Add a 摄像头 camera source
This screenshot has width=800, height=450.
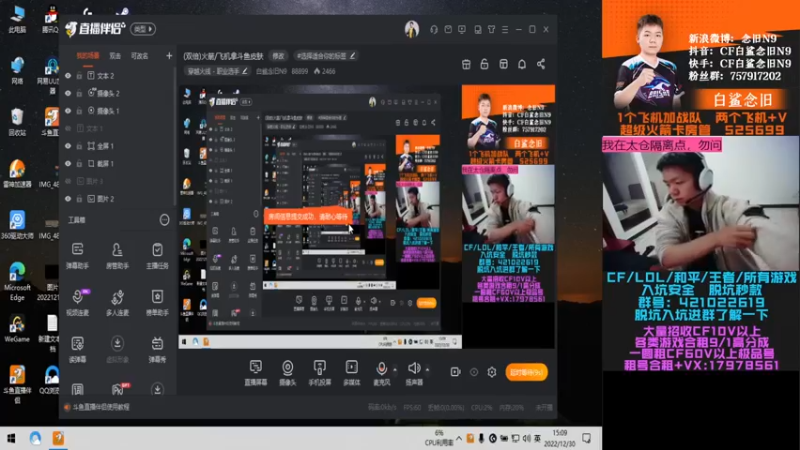288,372
